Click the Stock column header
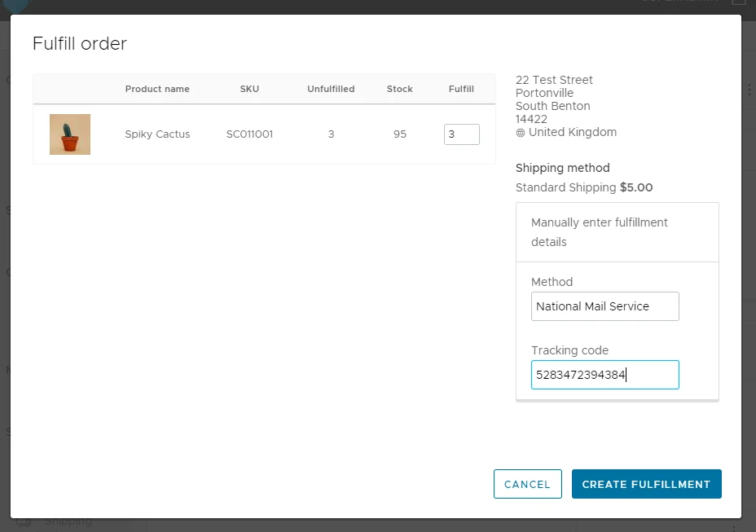756x532 pixels. click(399, 89)
